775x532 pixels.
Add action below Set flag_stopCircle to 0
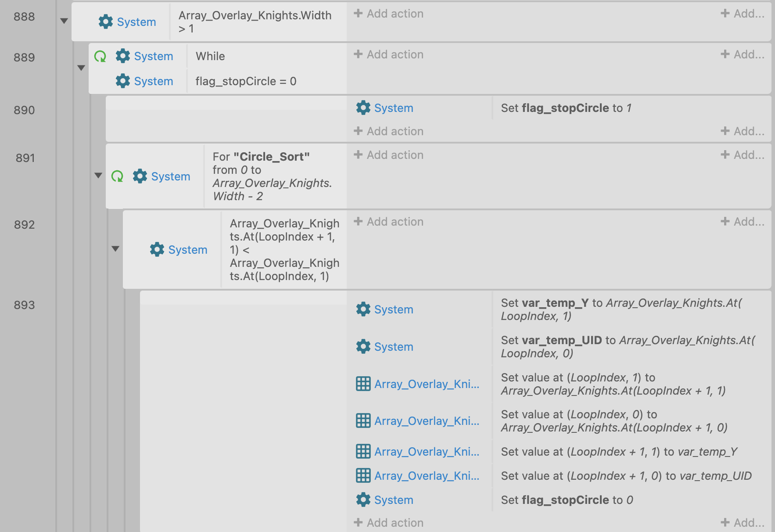389,523
